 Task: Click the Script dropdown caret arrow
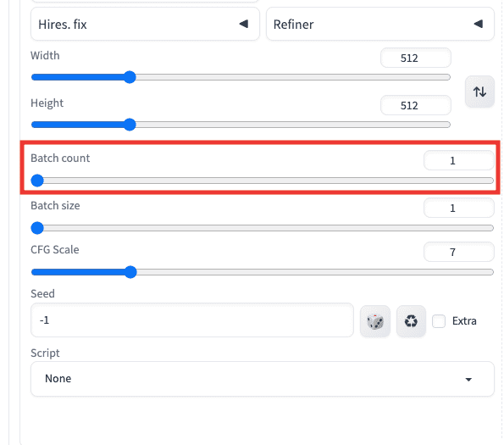point(468,380)
